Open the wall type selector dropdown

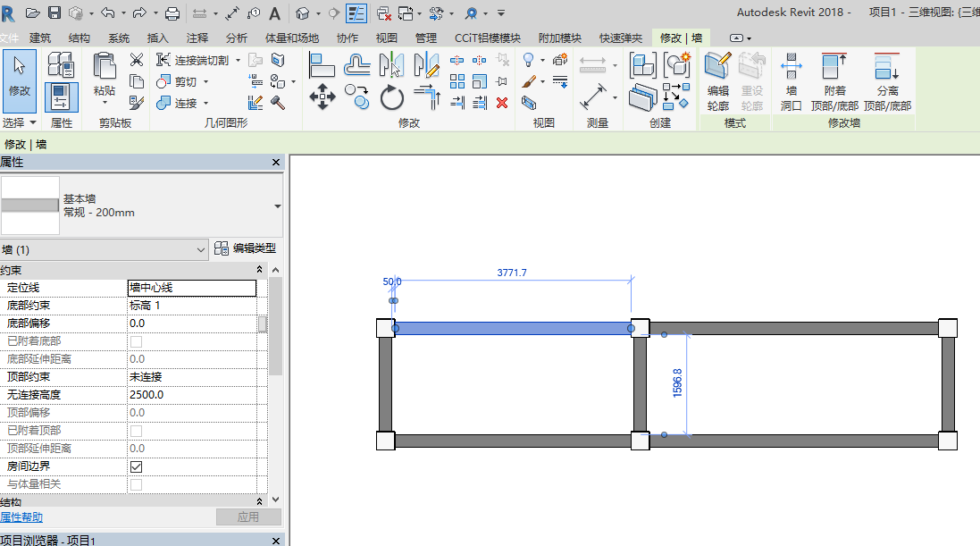click(x=278, y=206)
